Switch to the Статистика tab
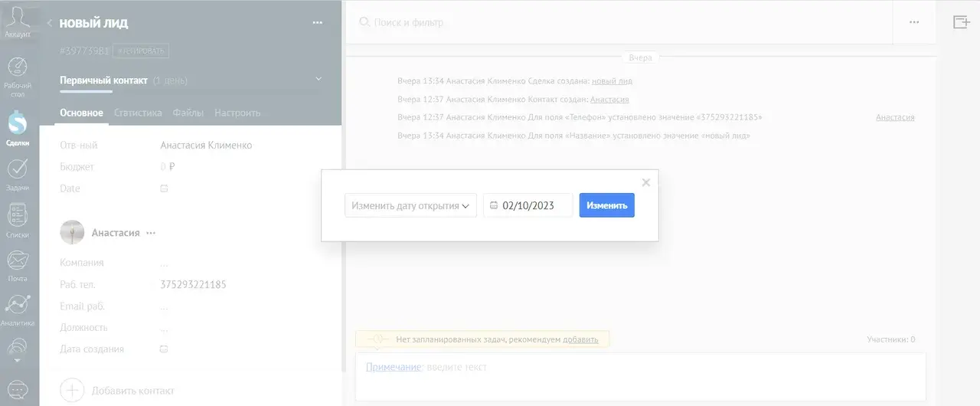980x406 pixels. (138, 113)
